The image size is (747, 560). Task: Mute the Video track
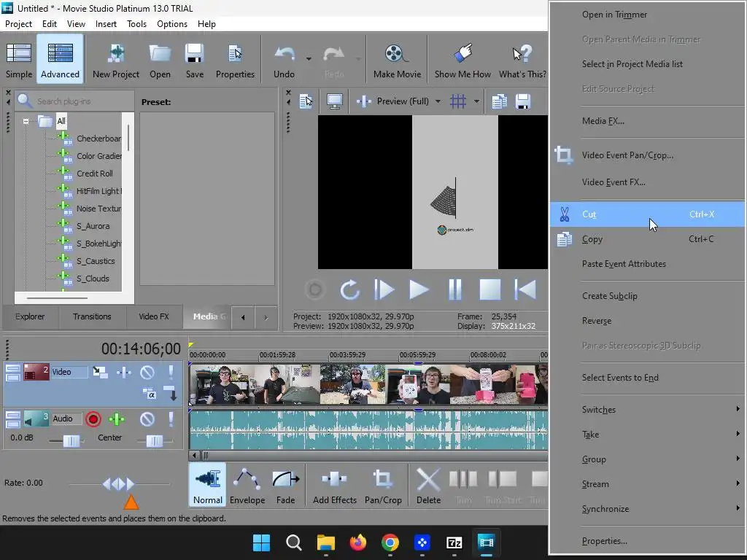pos(147,372)
